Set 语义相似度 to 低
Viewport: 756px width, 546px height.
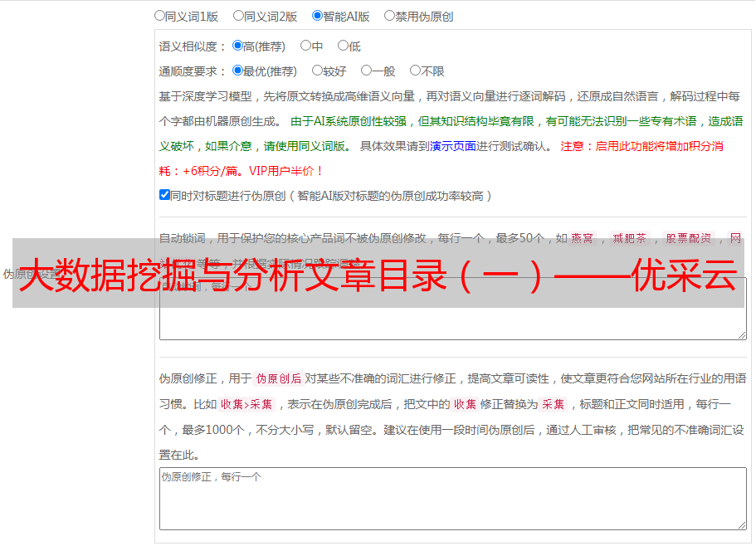343,46
